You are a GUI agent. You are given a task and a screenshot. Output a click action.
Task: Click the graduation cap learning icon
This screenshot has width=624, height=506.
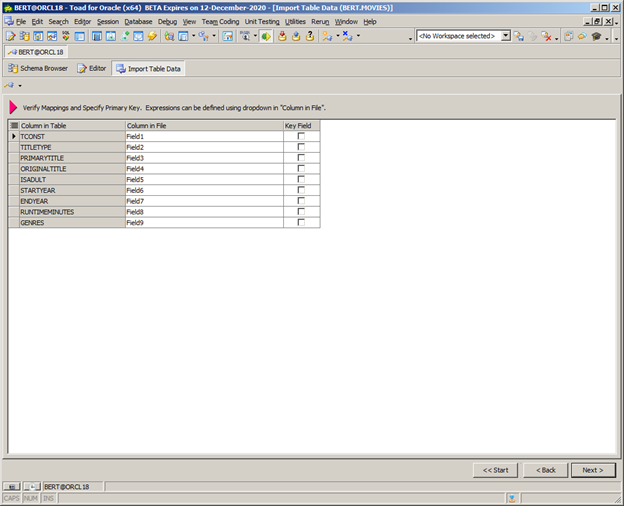click(596, 36)
